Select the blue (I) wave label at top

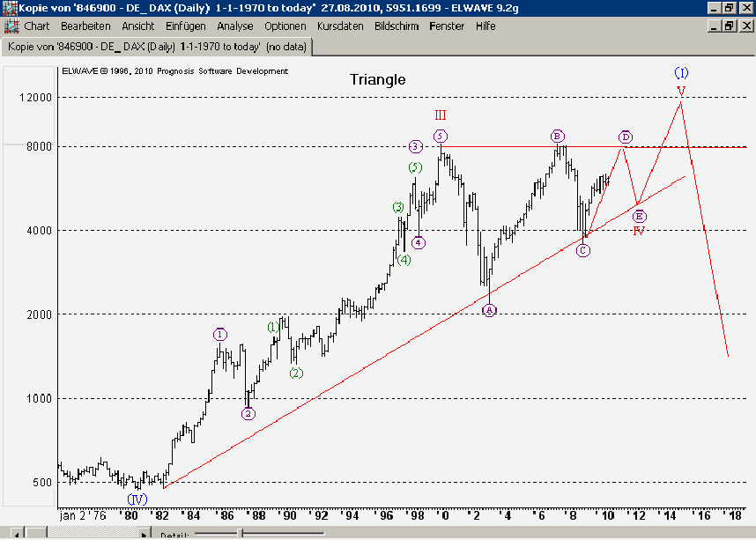click(681, 73)
